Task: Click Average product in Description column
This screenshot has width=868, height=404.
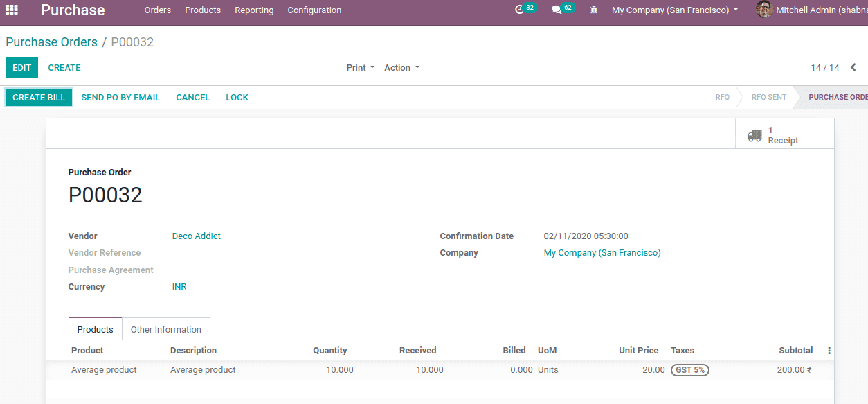Action: click(204, 370)
